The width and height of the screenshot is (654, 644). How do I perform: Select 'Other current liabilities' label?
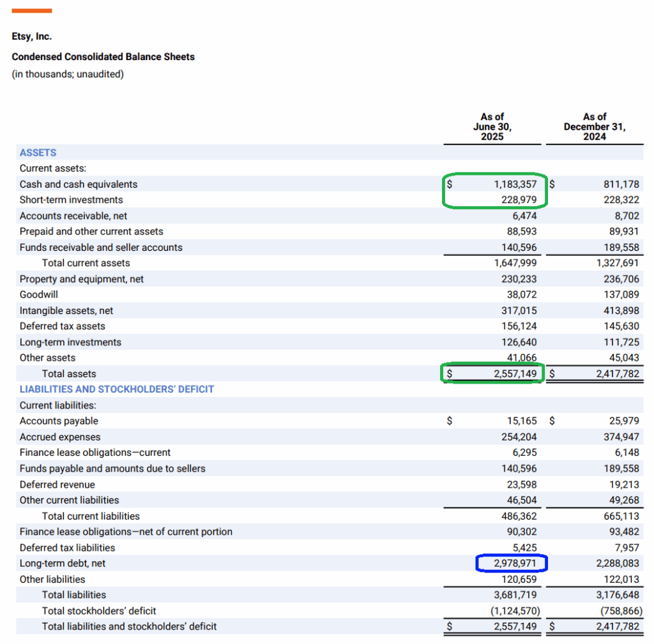coord(69,500)
